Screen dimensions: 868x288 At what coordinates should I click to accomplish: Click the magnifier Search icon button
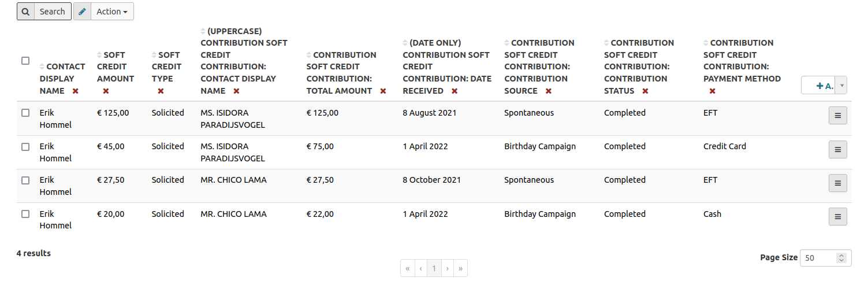pos(25,12)
